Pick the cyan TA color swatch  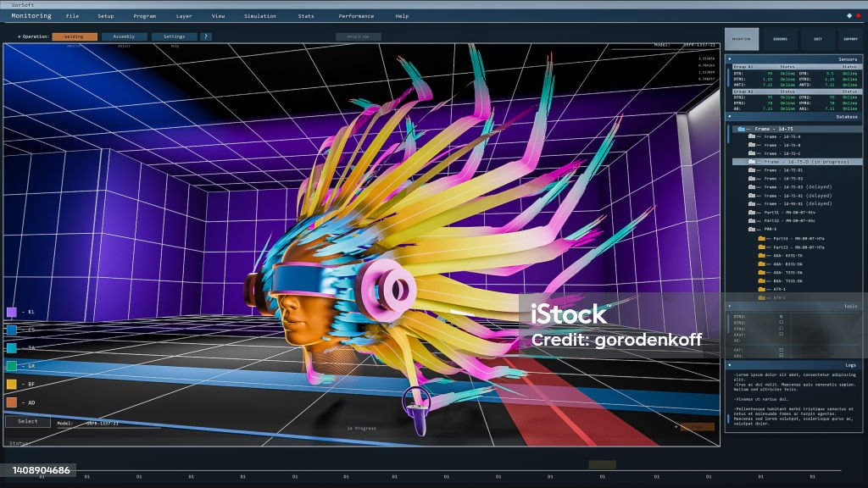[12, 348]
